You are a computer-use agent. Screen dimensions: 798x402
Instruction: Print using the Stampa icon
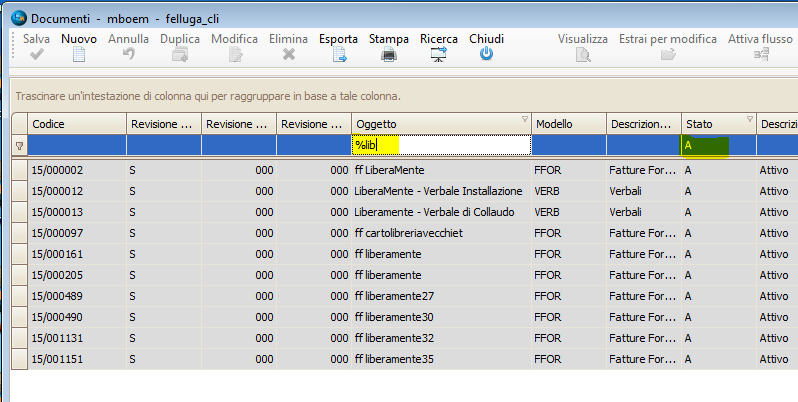388,55
